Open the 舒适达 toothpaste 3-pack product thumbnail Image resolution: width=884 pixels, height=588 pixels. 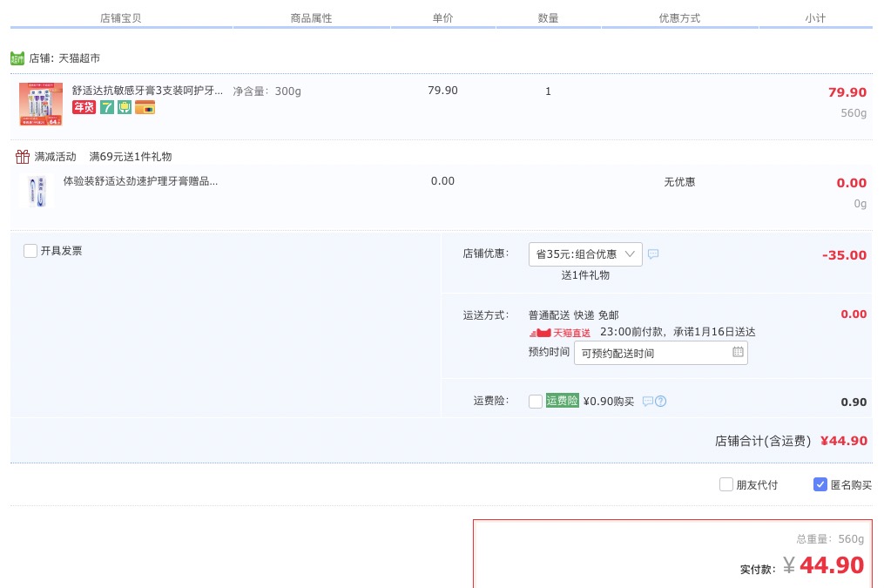pos(41,105)
